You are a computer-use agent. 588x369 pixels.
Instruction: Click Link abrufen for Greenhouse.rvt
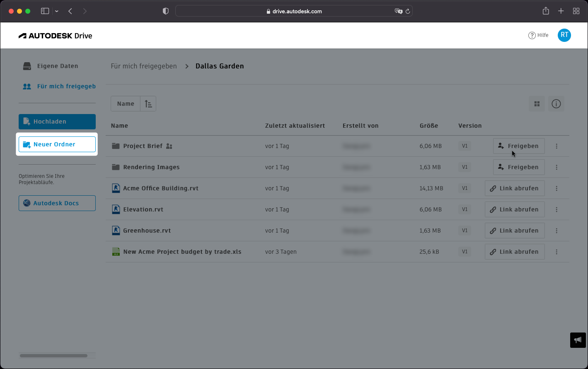coord(515,231)
